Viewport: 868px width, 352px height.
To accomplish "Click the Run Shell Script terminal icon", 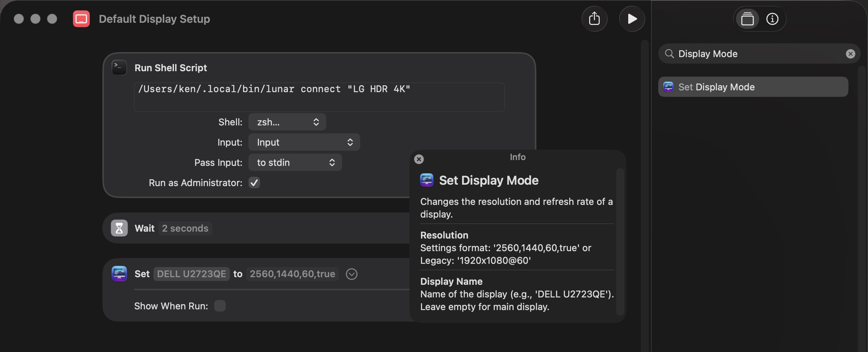I will [119, 68].
